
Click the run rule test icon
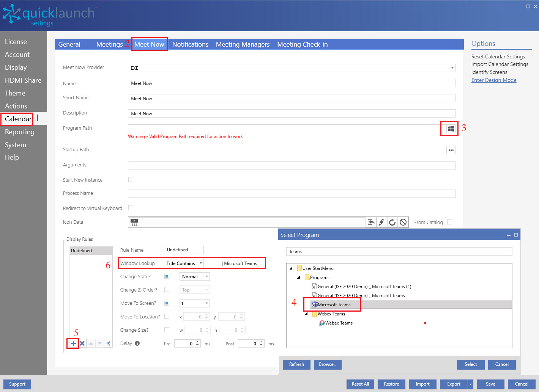coord(108,343)
